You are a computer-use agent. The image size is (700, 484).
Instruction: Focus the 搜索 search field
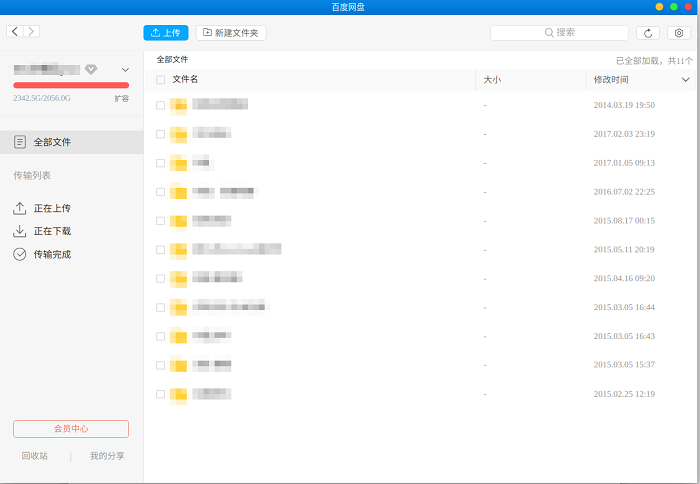pos(559,33)
